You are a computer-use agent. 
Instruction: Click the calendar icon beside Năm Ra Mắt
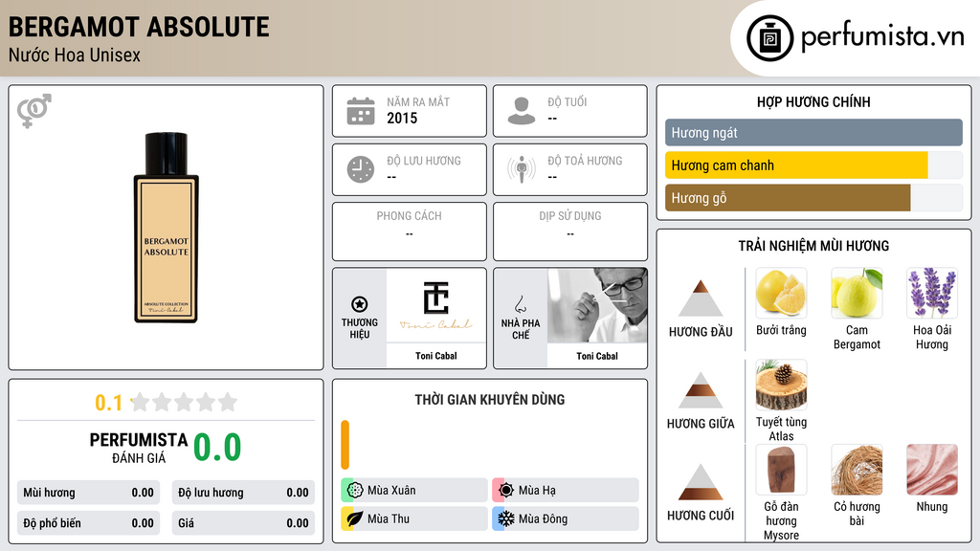click(x=361, y=111)
